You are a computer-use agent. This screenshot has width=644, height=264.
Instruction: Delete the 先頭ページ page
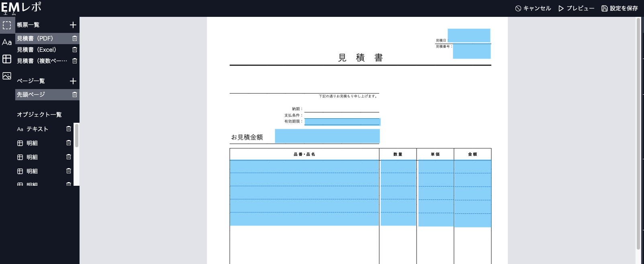75,95
